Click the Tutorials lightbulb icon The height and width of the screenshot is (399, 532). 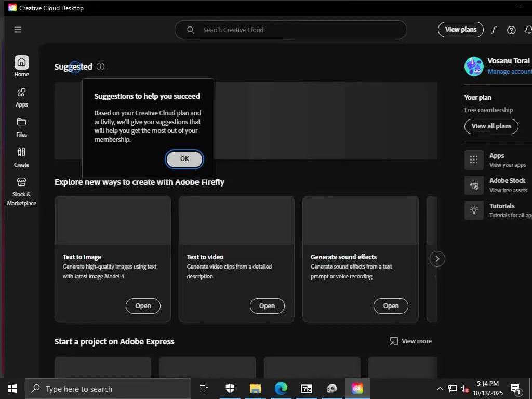[x=474, y=210]
